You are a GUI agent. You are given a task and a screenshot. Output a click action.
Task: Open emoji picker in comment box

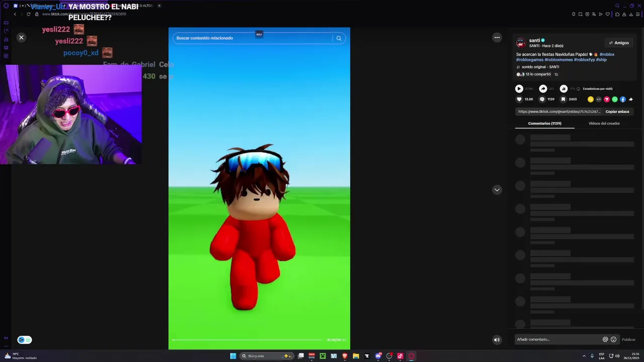[613, 339]
